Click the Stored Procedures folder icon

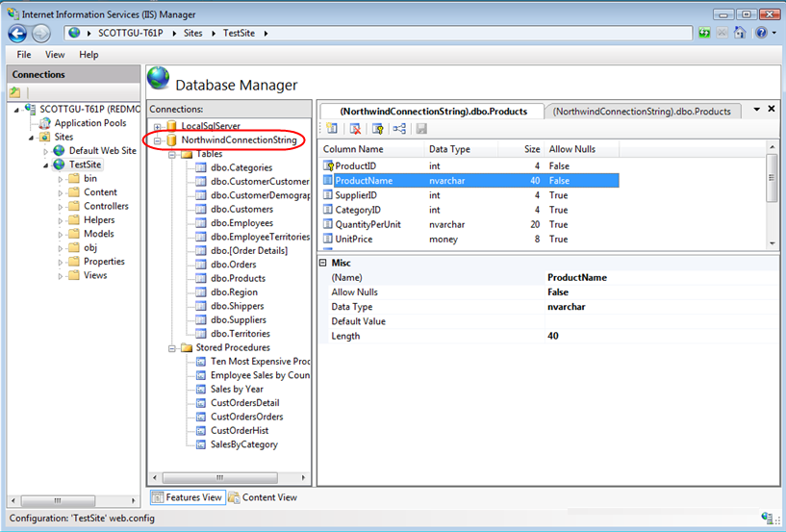click(187, 347)
